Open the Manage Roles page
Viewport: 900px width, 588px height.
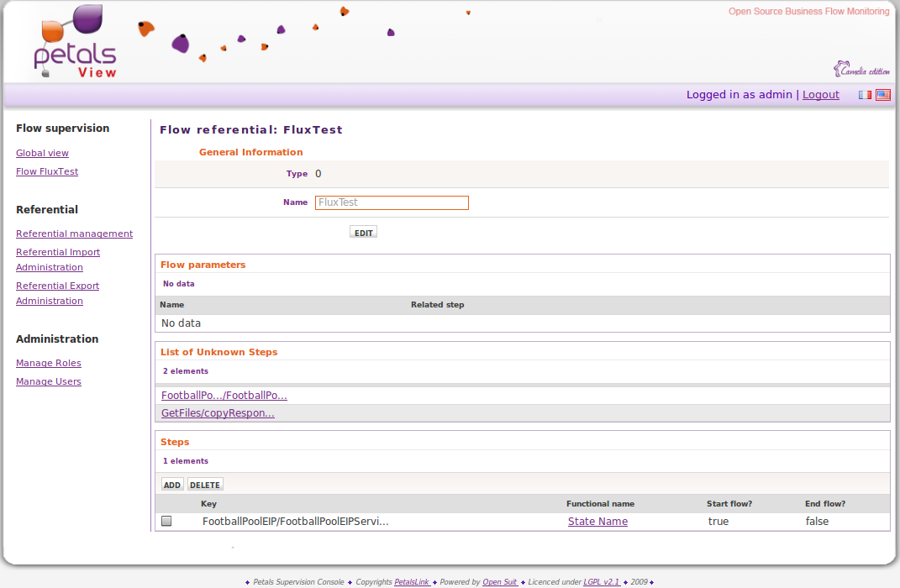point(49,363)
